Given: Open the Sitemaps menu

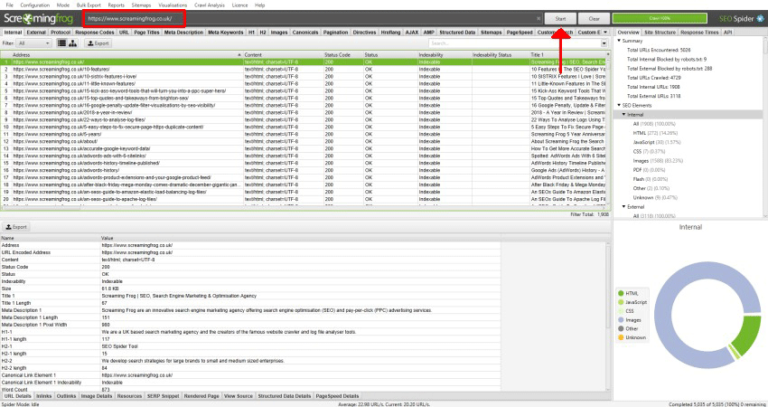Looking at the screenshot, I should click(x=141, y=5).
